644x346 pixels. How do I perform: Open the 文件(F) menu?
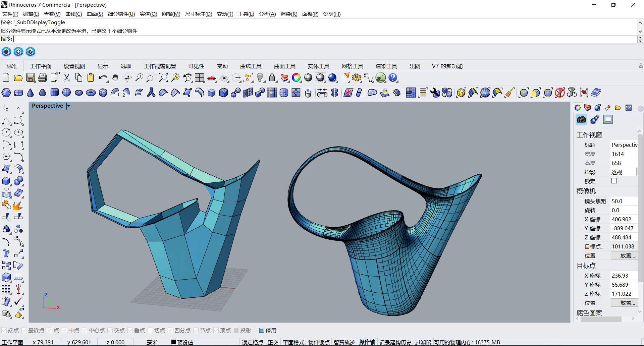click(10, 14)
